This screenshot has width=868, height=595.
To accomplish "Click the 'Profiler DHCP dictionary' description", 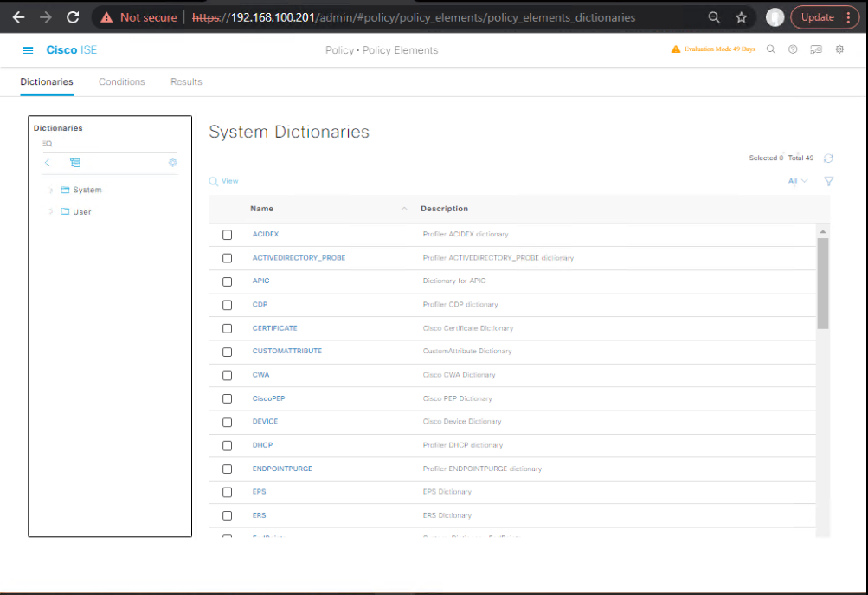I will (x=463, y=445).
